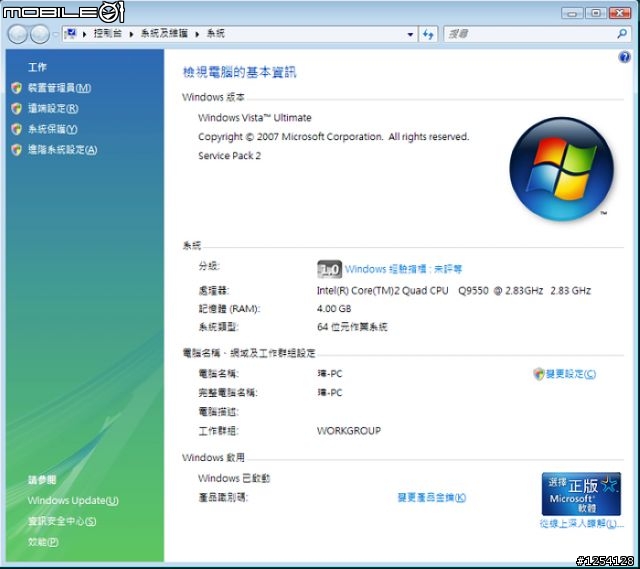Open Windows Update(U) in See also

coord(73,500)
